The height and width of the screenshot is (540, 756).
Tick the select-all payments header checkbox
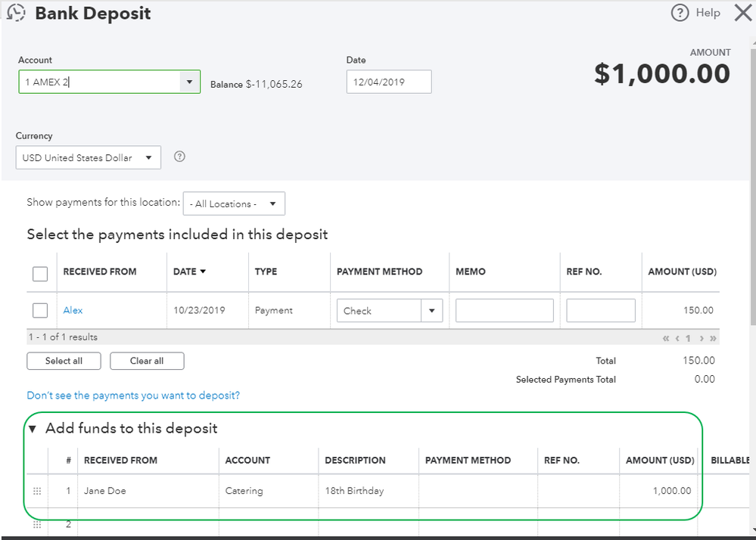(40, 273)
